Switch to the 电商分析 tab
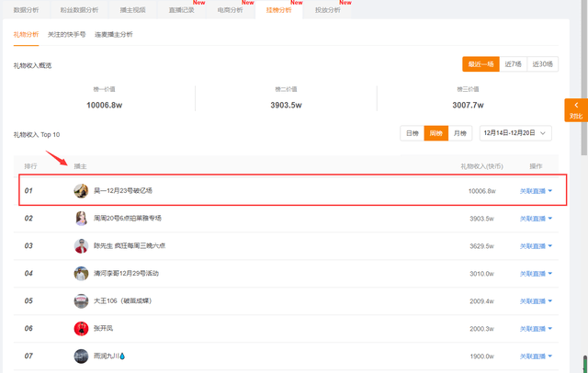This screenshot has width=588, height=373. click(x=231, y=10)
